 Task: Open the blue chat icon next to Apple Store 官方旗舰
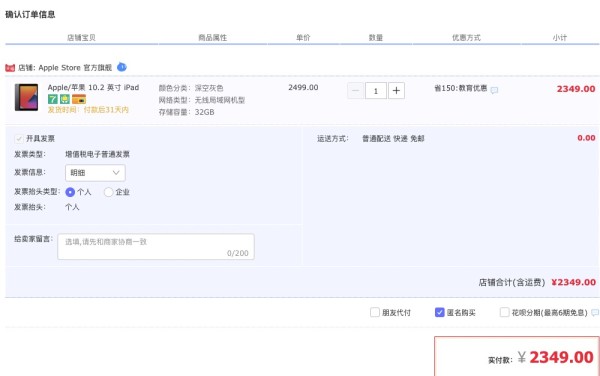(122, 67)
